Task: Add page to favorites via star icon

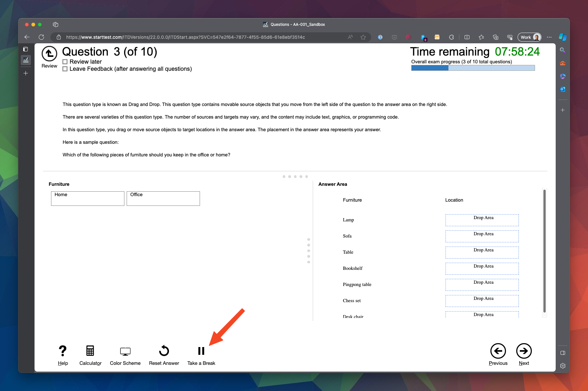Action: 363,37
